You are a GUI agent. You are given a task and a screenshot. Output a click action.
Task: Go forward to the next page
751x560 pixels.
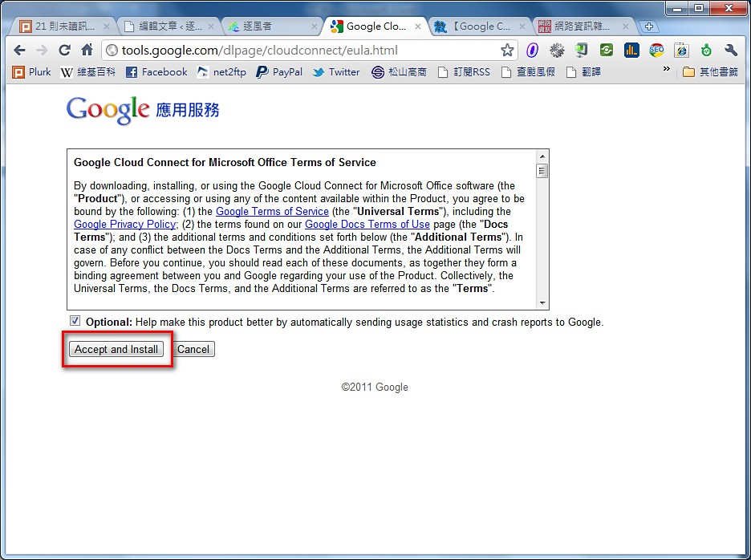click(x=43, y=50)
